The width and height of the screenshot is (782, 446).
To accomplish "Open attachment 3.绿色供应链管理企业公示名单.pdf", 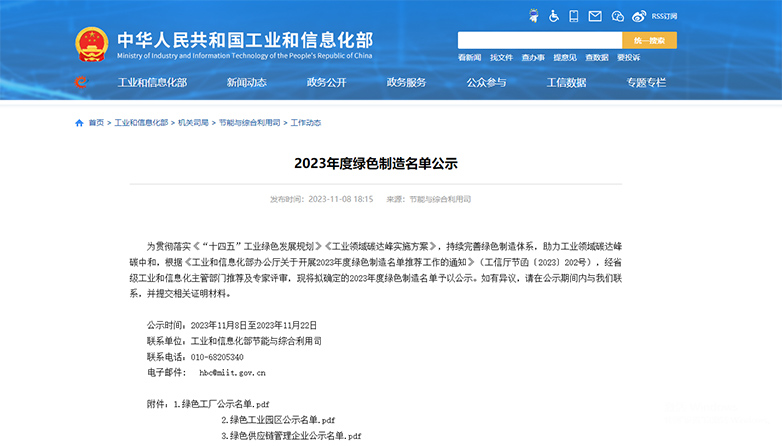I will (x=291, y=436).
